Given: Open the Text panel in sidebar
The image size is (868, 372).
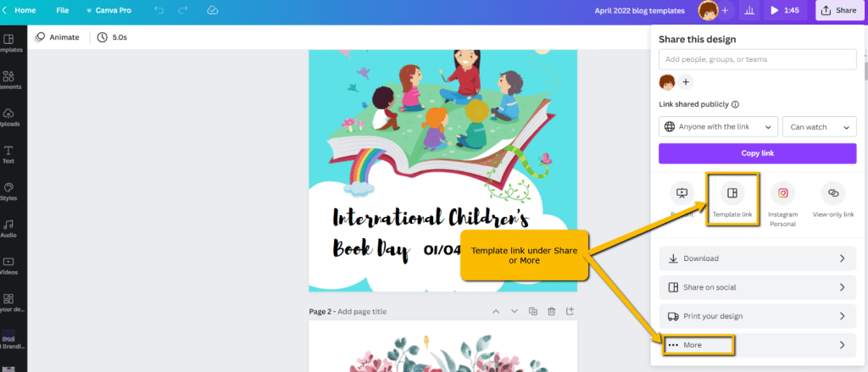Looking at the screenshot, I should [x=8, y=154].
